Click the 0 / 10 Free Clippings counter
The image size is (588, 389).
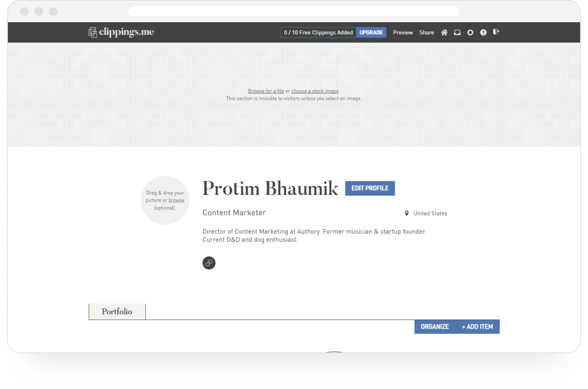point(318,33)
